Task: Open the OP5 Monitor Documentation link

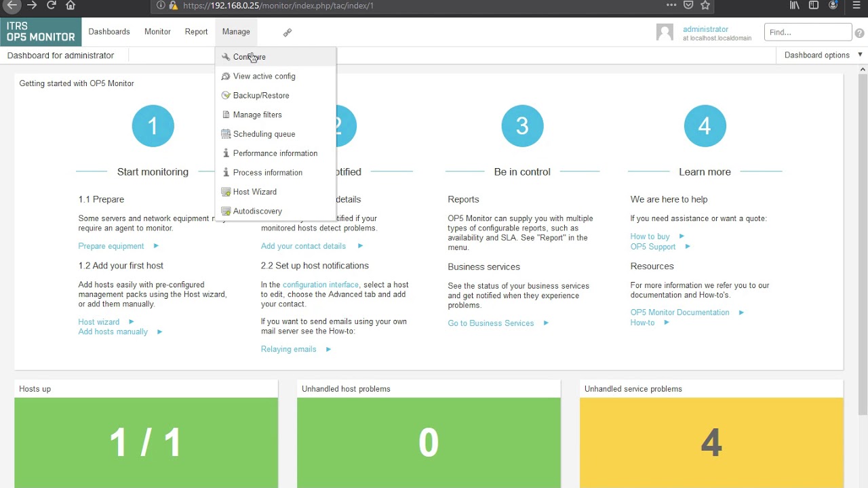Action: (680, 312)
